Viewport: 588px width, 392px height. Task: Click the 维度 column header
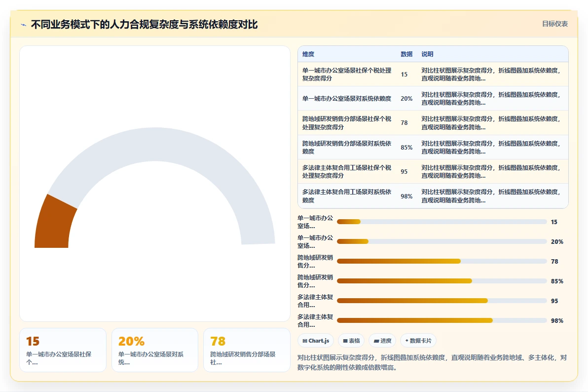[x=308, y=54]
